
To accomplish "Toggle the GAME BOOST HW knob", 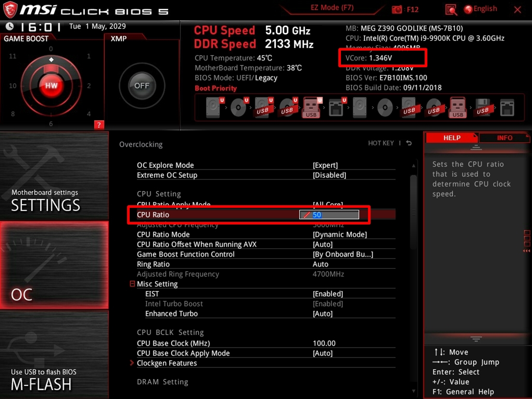I will [51, 85].
